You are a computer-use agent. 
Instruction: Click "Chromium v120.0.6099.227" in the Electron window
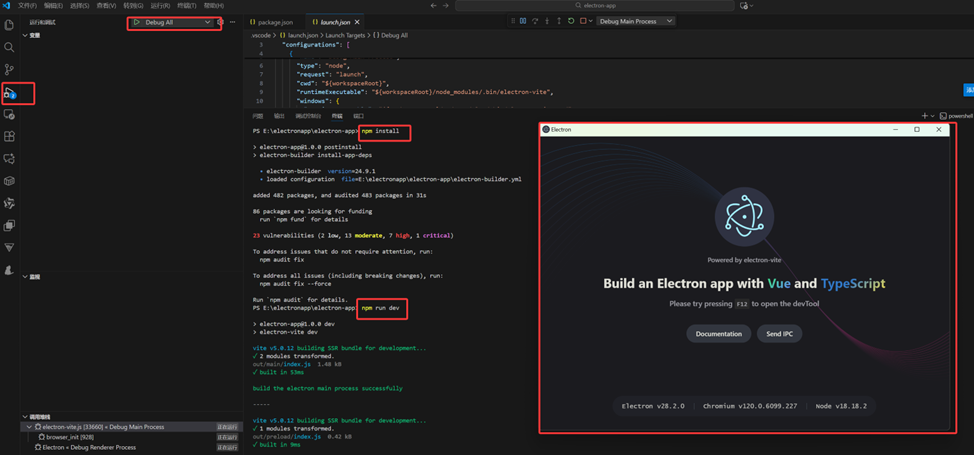point(750,407)
